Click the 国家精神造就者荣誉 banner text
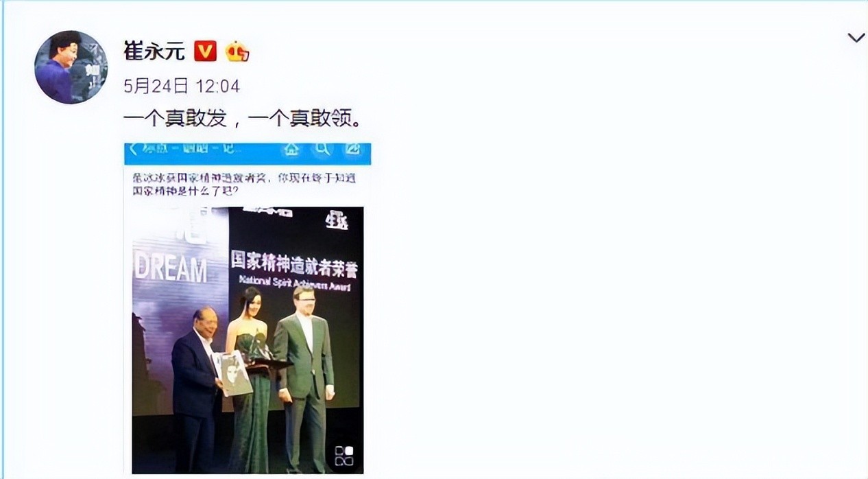The image size is (868, 479). (x=293, y=262)
